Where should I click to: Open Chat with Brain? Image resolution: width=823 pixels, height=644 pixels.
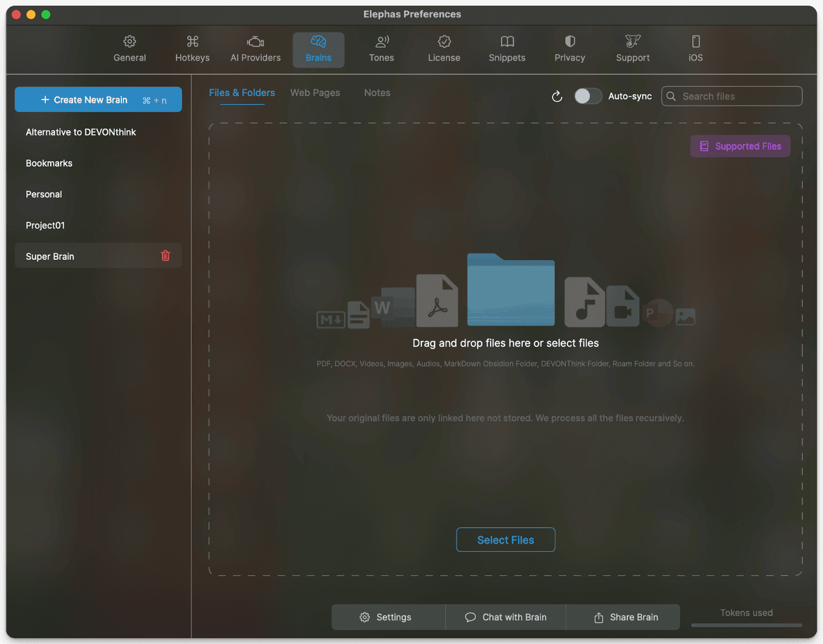tap(506, 617)
